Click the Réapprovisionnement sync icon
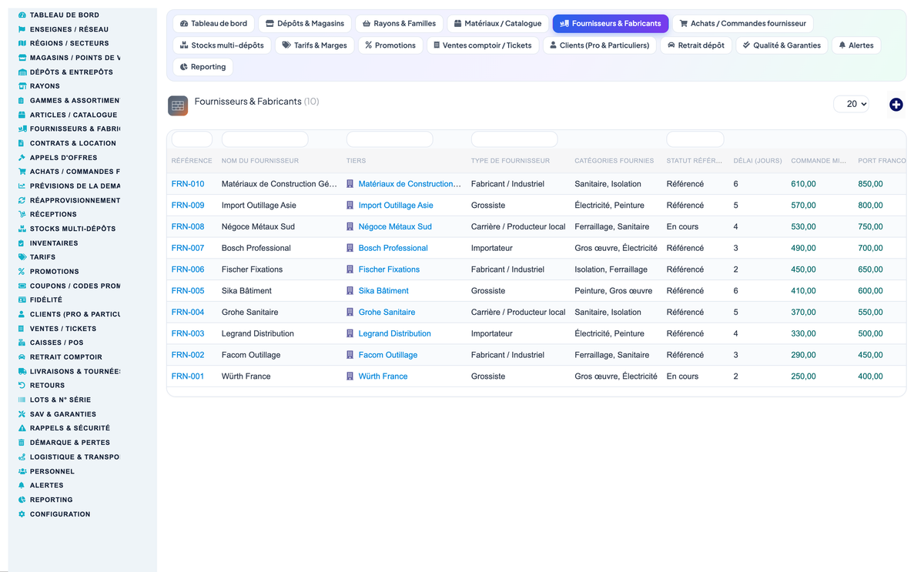The width and height of the screenshot is (924, 572). tap(22, 200)
